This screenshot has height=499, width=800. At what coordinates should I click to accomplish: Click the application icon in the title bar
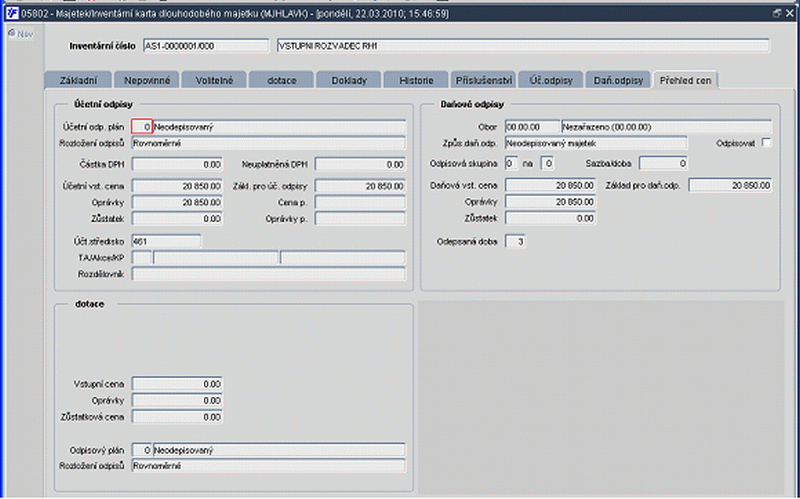click(12, 13)
